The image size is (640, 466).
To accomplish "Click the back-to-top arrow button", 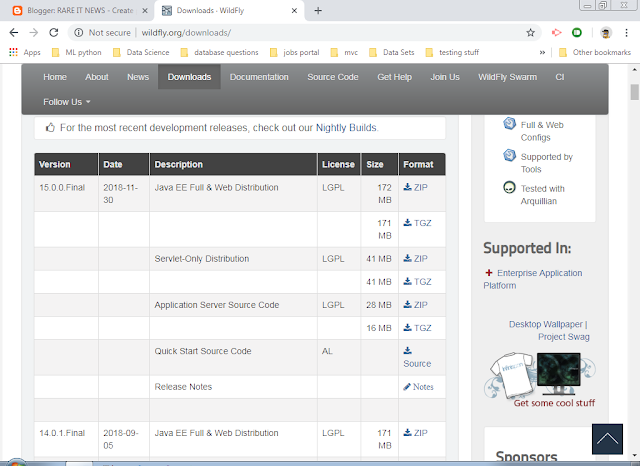I will tap(607, 439).
